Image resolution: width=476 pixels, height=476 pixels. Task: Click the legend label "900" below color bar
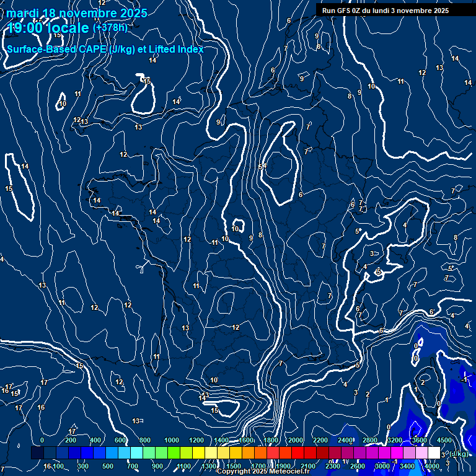point(157,466)
